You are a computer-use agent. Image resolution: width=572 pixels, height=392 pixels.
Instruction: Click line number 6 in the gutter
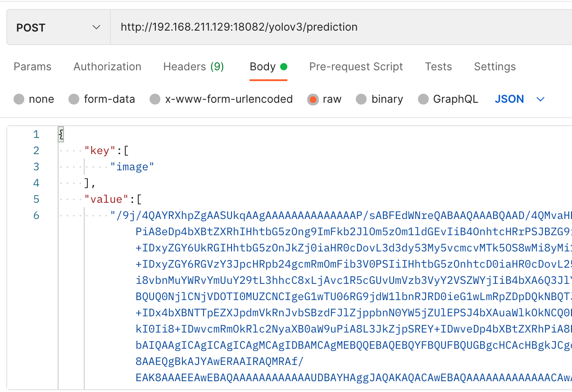point(36,215)
